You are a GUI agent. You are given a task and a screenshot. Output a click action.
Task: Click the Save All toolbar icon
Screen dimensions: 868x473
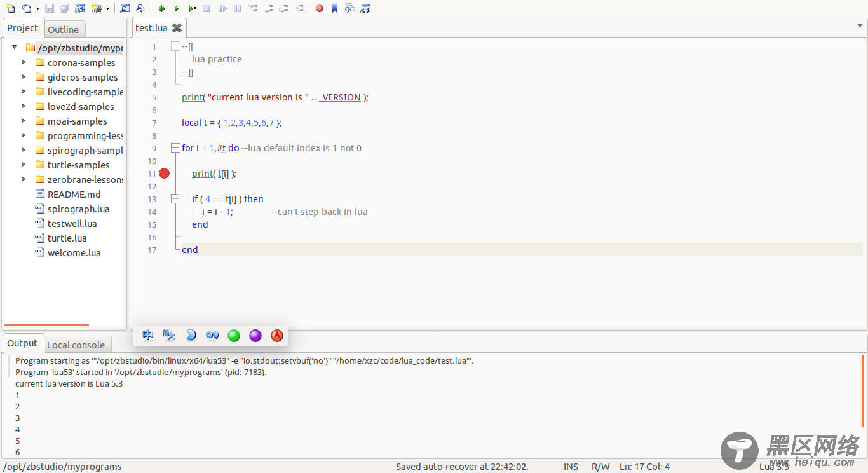pos(65,8)
